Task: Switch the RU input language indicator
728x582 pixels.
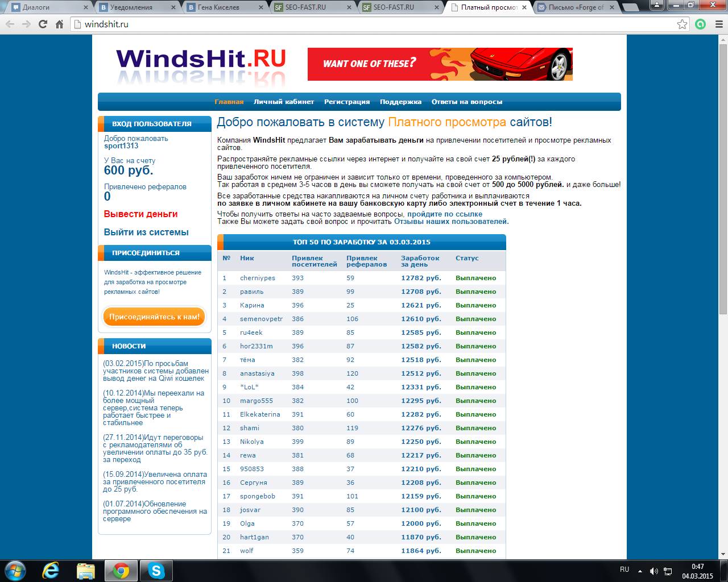Action: point(624,569)
